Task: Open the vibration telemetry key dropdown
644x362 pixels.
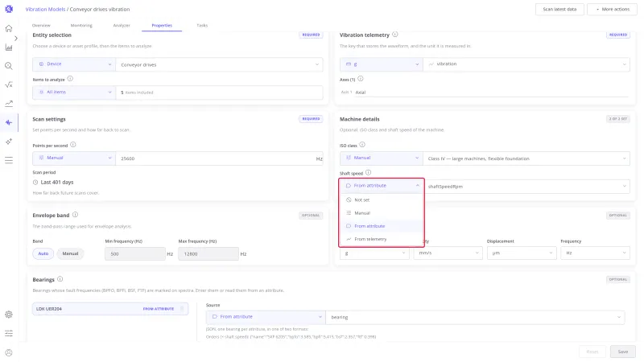Action: point(526,64)
